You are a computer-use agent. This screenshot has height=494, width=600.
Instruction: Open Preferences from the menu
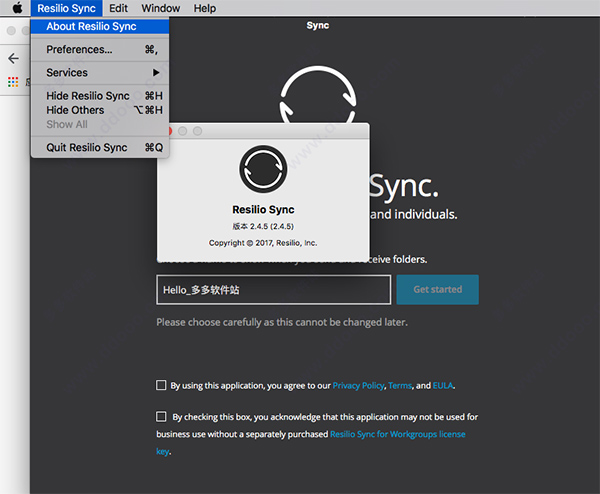pos(100,50)
